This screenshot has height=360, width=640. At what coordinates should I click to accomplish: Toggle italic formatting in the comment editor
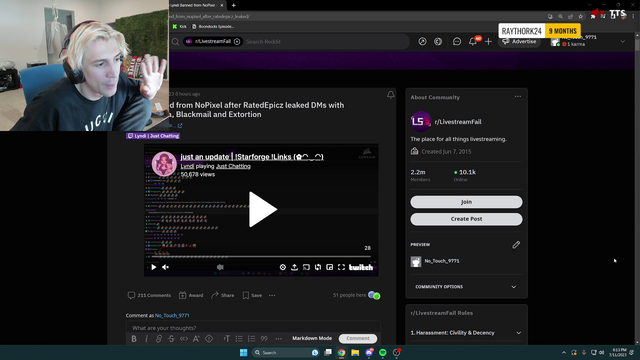(x=147, y=338)
